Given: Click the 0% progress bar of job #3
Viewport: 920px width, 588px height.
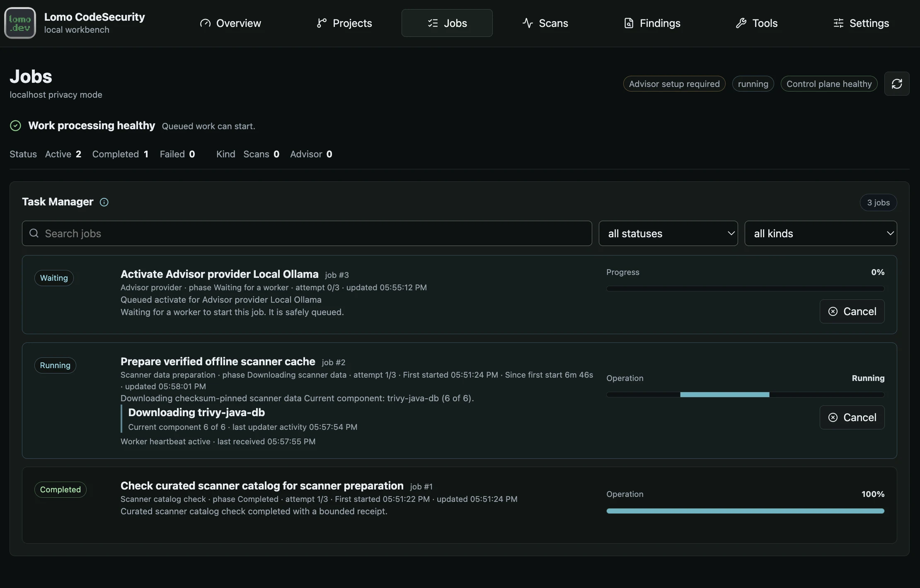Looking at the screenshot, I should point(745,289).
